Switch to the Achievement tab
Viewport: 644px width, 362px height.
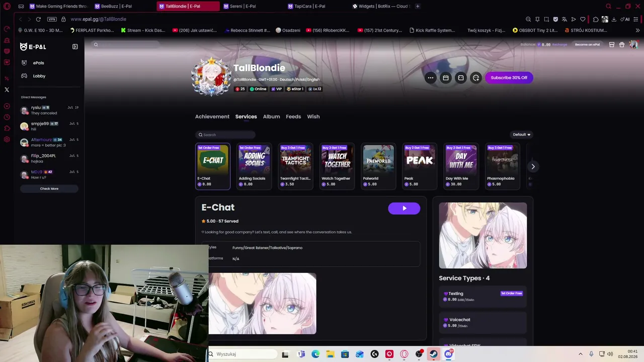(x=212, y=117)
